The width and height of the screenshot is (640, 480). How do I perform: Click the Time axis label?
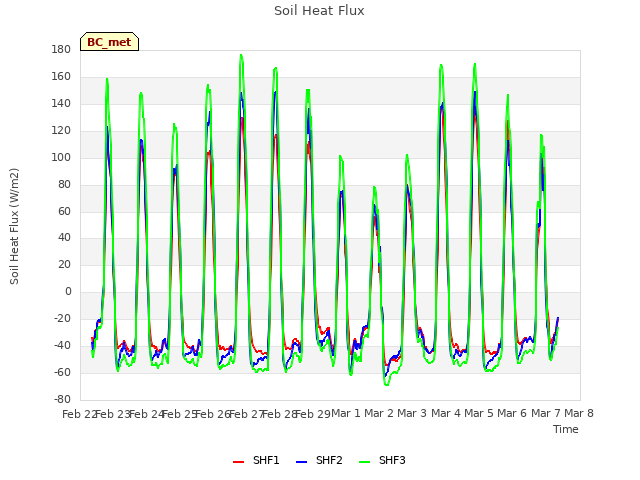pyautogui.click(x=566, y=429)
